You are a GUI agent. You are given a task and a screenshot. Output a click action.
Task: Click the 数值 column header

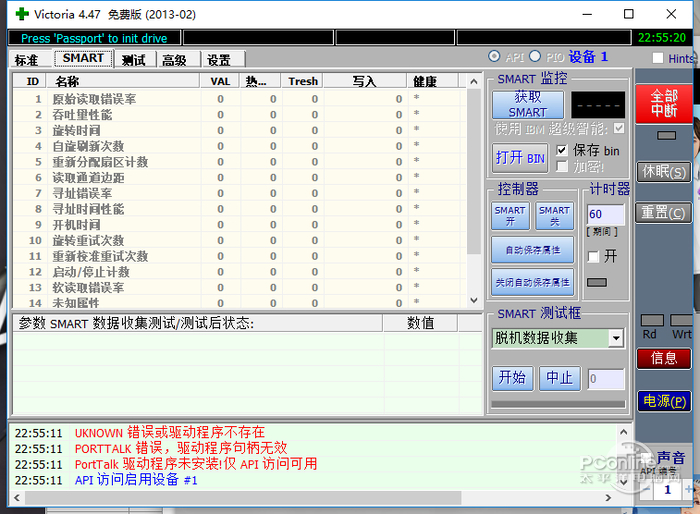pos(420,323)
